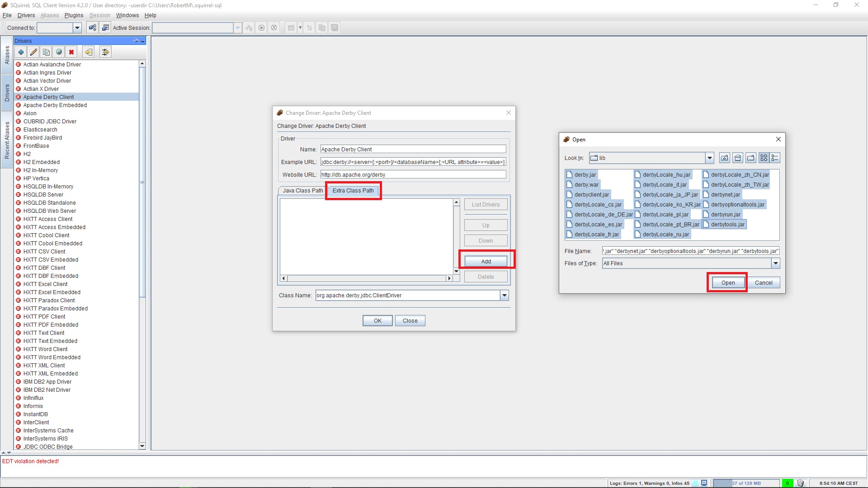
Task: Click the copy driver icon
Action: pos(46,52)
